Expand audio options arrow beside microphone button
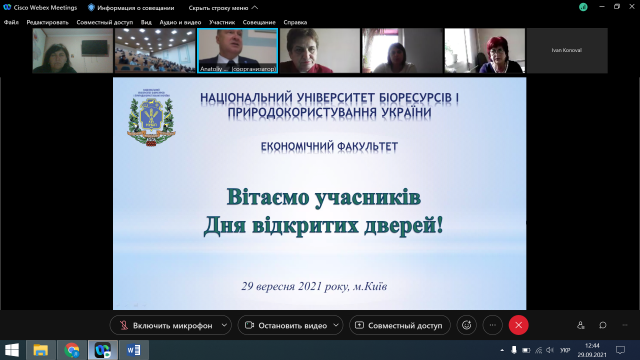 [x=224, y=325]
